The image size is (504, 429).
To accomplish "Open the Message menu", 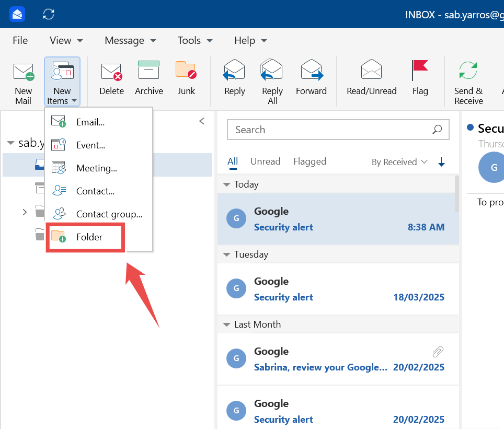I will pos(130,40).
